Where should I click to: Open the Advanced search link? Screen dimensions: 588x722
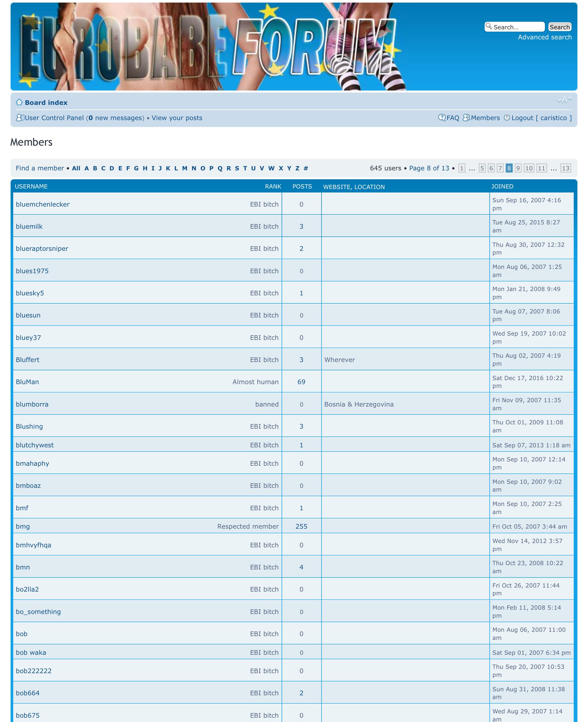point(544,37)
